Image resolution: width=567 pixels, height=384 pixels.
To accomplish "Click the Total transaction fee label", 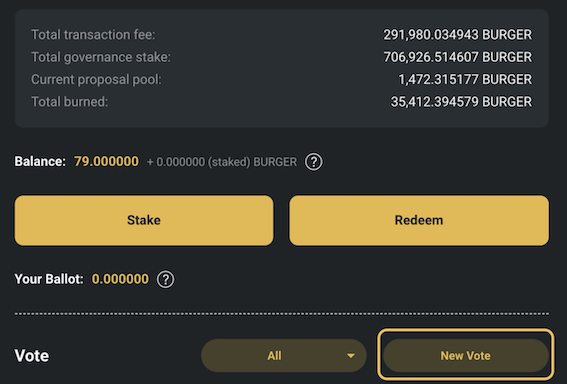I will pos(93,35).
